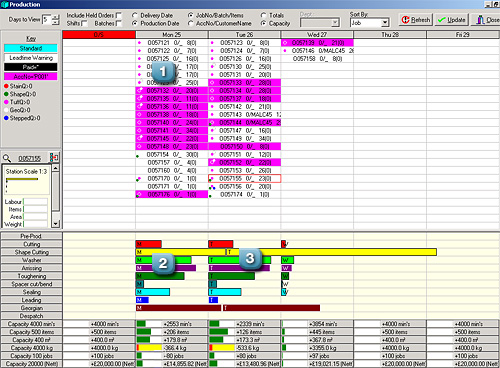Click Monday's Capacity 4000 kg yellow bar
Viewport: 500px width, 368px height.
tap(149, 348)
